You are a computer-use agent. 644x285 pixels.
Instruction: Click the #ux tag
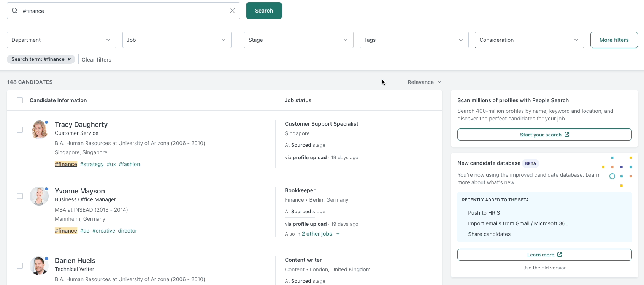click(111, 164)
